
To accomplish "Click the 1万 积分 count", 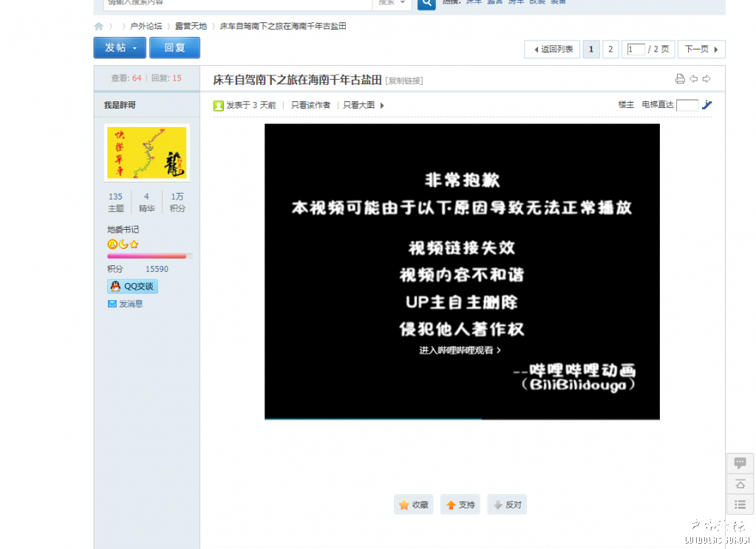I will click(177, 202).
